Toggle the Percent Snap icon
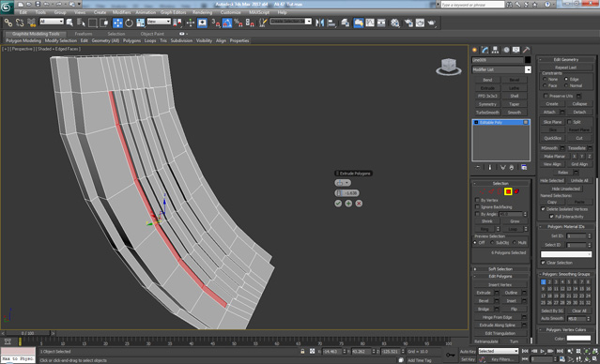The width and height of the screenshot is (600, 364). tap(238, 23)
